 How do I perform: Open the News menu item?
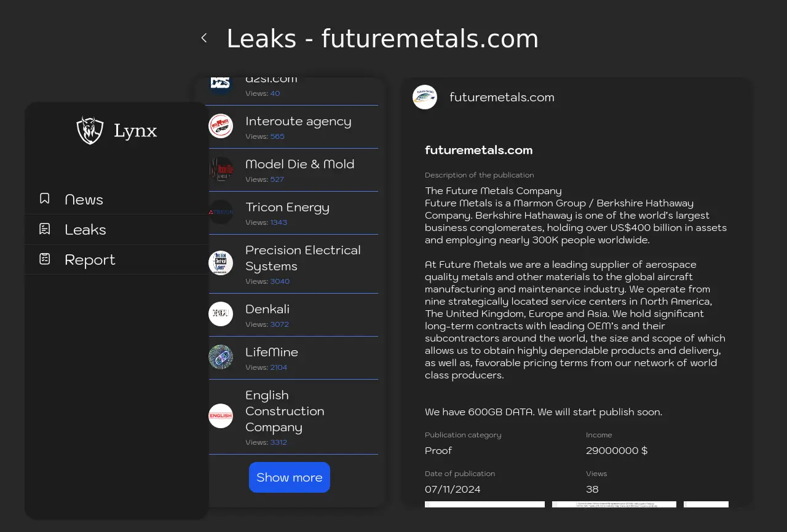(x=84, y=200)
